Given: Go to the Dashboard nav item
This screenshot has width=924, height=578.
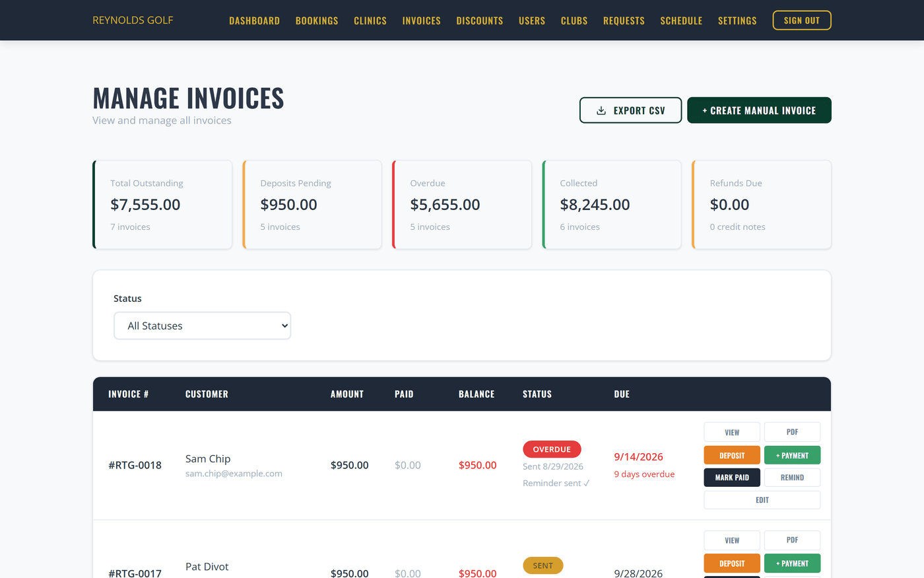Looking at the screenshot, I should pyautogui.click(x=254, y=20).
